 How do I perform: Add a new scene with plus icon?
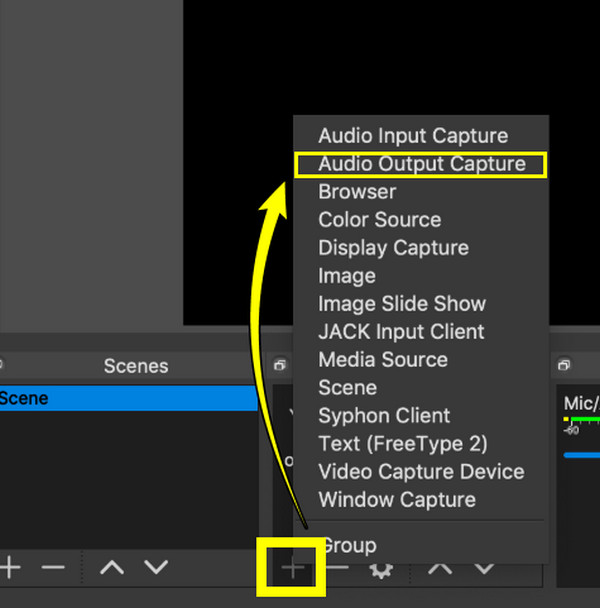pos(10,567)
